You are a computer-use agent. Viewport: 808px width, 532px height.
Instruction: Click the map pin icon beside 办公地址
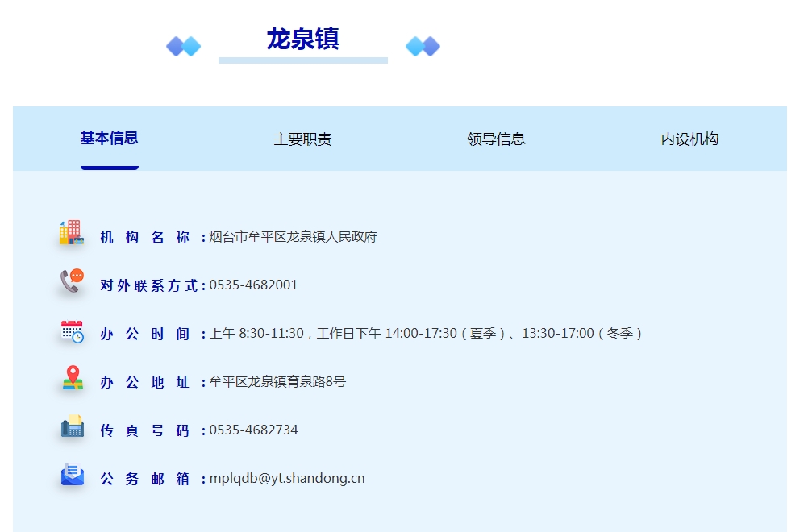[73, 378]
